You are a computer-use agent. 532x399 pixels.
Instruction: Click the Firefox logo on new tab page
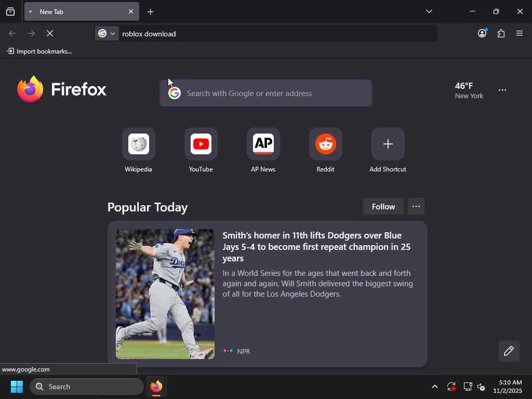pyautogui.click(x=62, y=89)
